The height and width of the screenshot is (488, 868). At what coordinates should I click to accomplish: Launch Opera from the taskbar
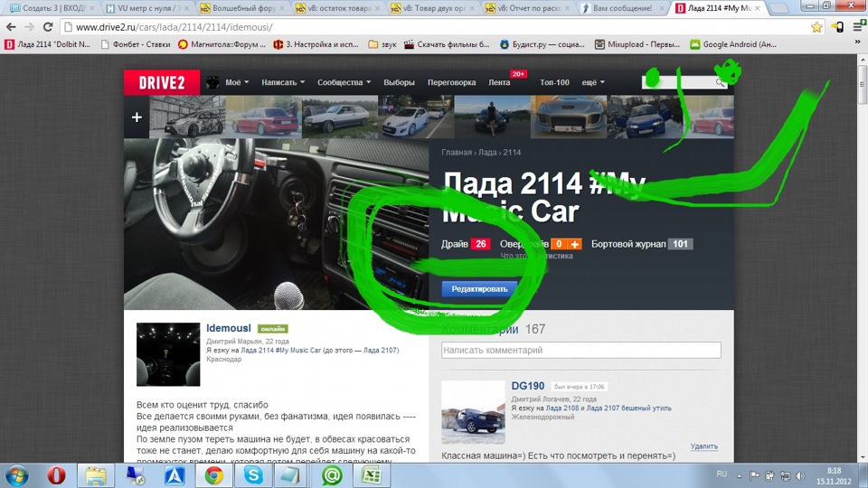click(x=56, y=475)
